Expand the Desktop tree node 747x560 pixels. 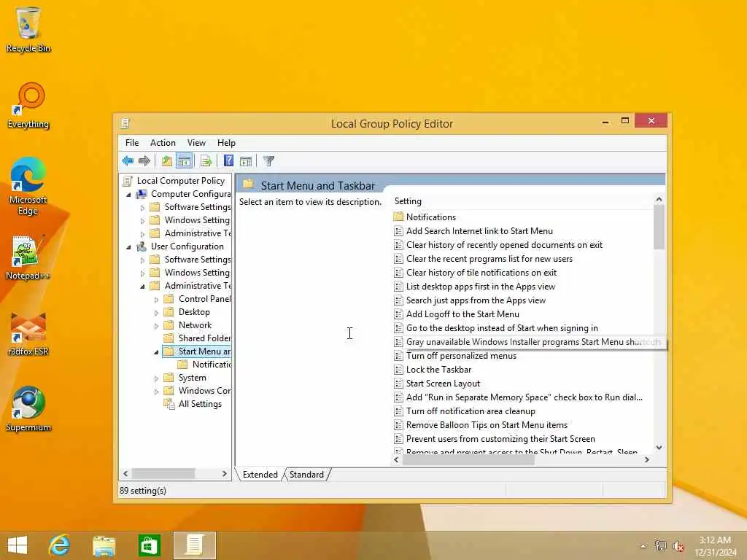coord(156,313)
